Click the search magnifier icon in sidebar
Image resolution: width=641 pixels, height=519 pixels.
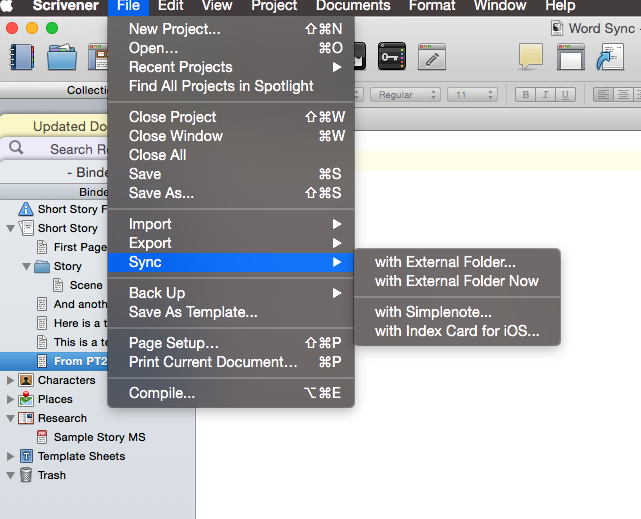pyautogui.click(x=16, y=148)
